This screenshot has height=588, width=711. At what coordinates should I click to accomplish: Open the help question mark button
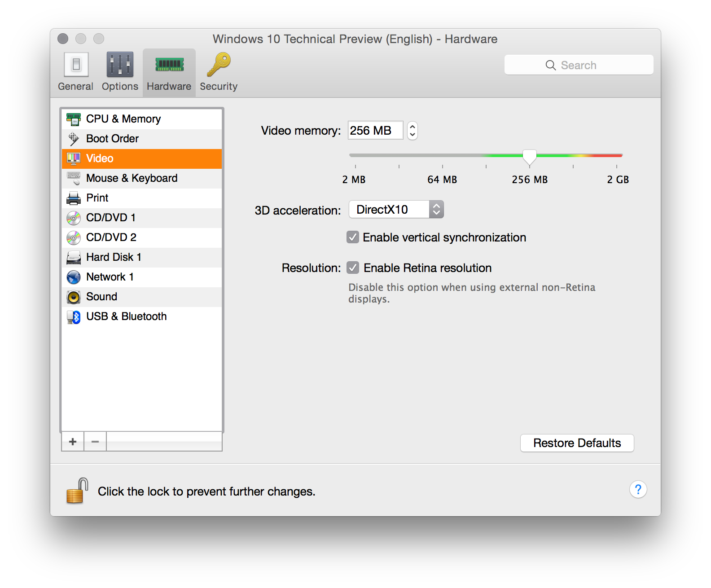(638, 489)
